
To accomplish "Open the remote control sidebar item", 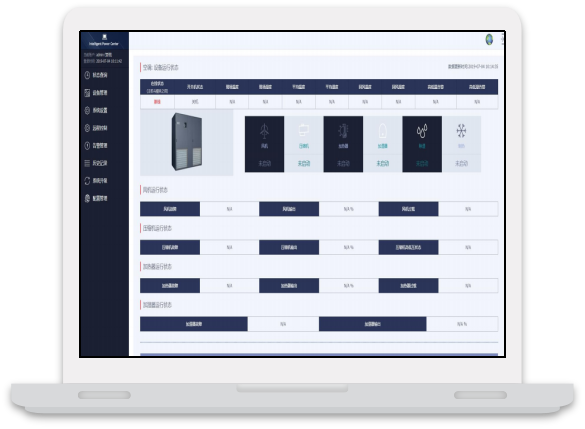I will coord(96,128).
